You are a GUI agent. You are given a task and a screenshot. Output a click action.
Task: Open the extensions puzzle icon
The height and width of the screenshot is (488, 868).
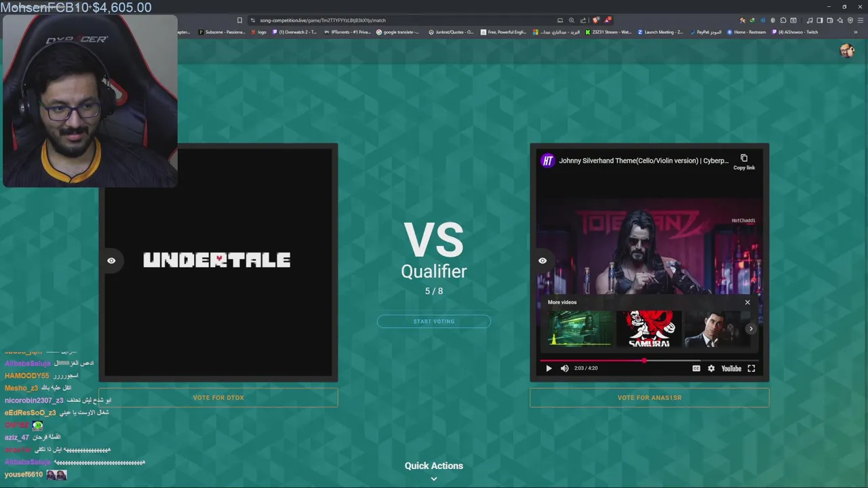pos(783,20)
